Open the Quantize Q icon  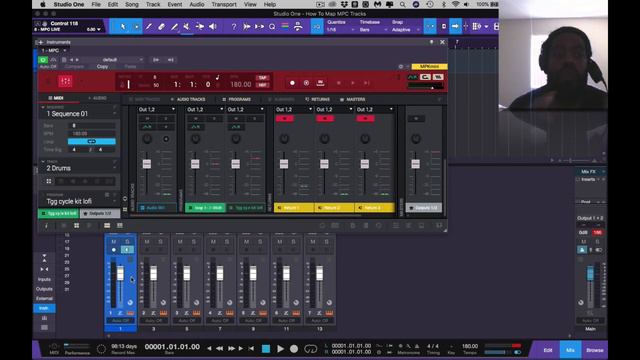pyautogui.click(x=272, y=27)
